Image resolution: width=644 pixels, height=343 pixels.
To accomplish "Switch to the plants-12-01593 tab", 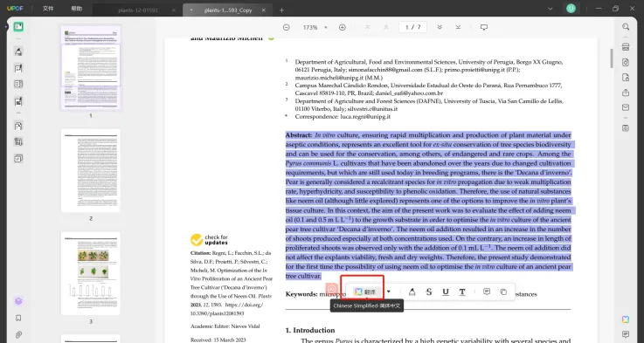I will pos(137,10).
